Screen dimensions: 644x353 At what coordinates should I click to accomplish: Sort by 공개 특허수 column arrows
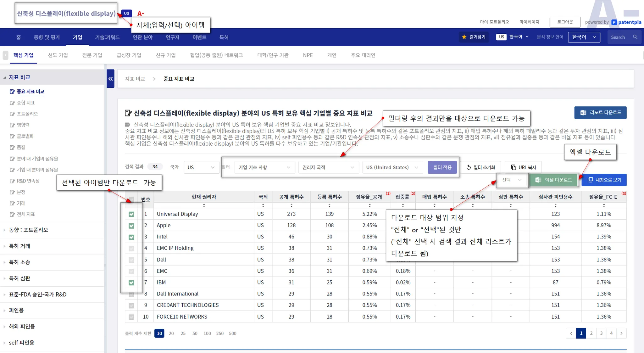291,205
